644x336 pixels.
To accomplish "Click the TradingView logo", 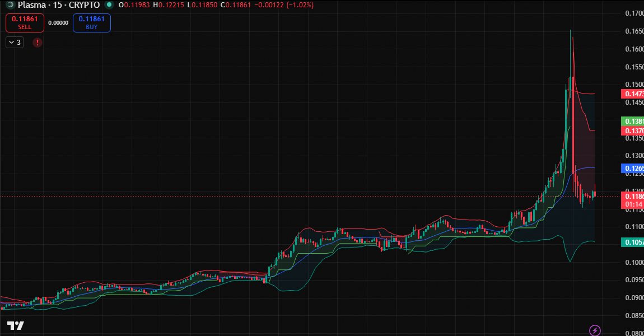I will click(16, 326).
